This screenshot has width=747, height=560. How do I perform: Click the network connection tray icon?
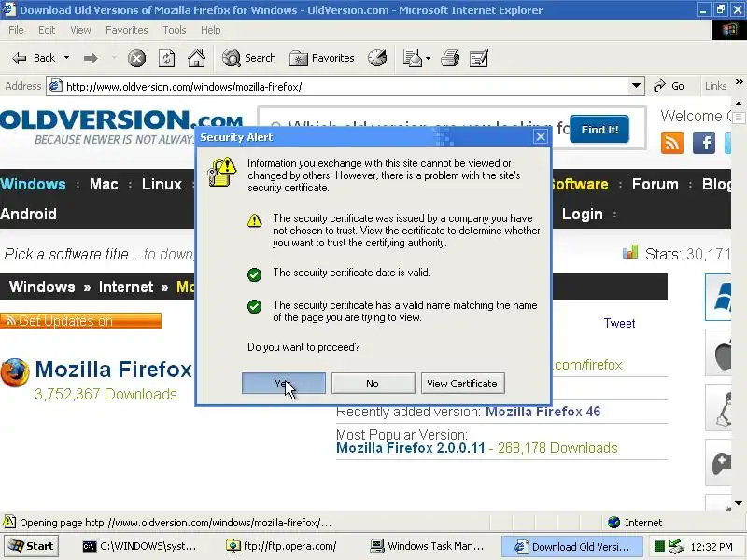tap(676, 546)
